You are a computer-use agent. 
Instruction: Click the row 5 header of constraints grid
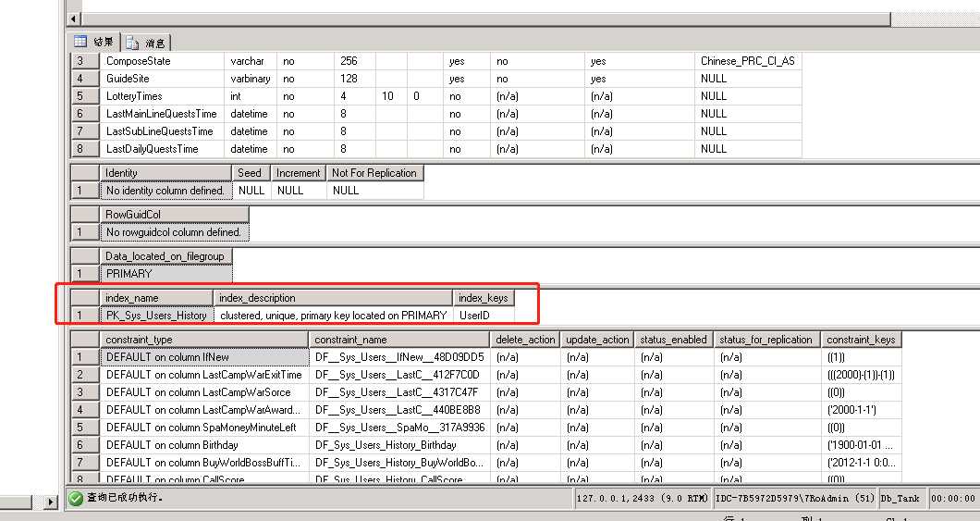[84, 428]
